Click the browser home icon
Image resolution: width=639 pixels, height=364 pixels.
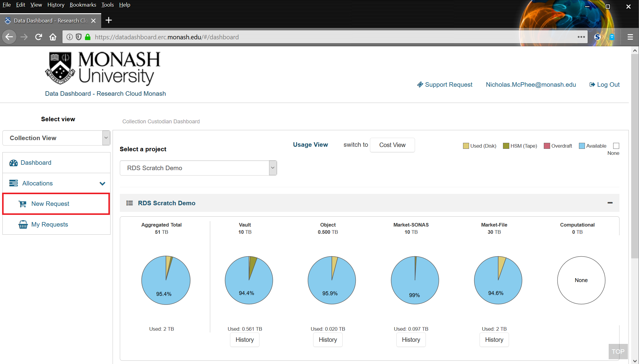(x=53, y=37)
